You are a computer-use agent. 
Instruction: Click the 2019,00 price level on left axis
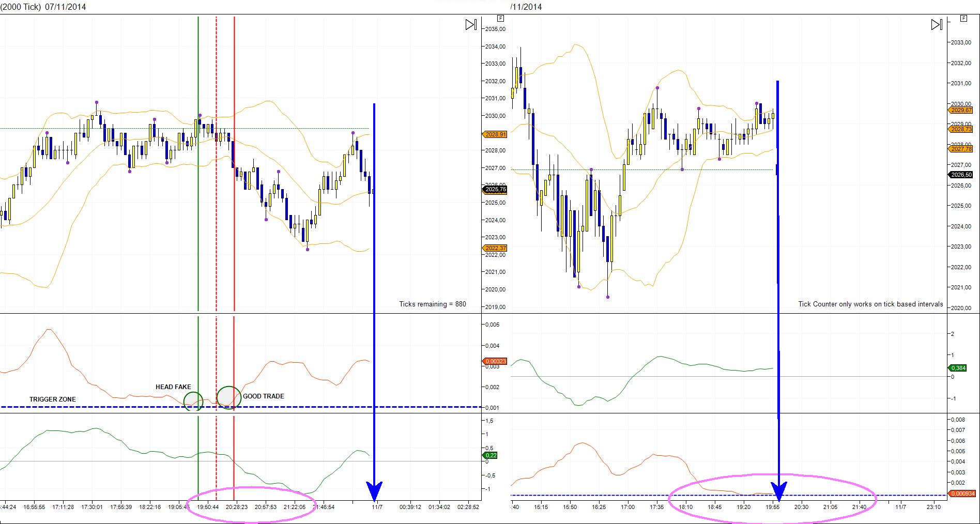coord(495,307)
